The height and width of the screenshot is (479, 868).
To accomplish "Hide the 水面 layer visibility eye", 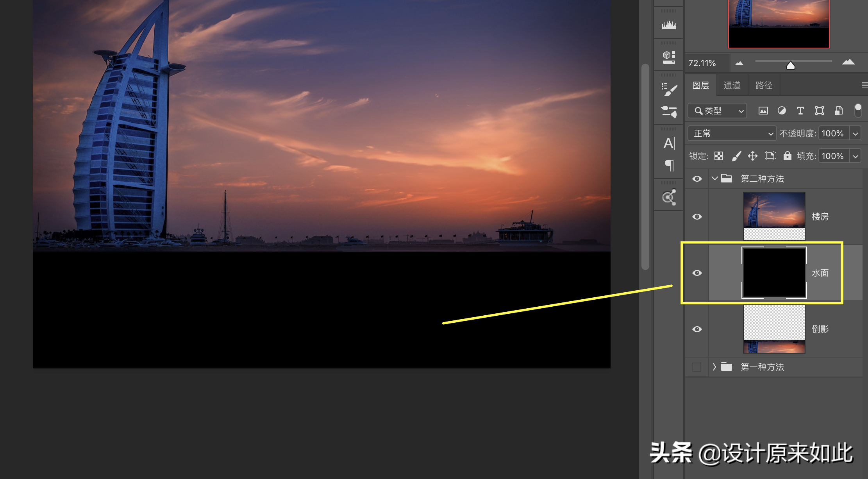I will pos(697,273).
